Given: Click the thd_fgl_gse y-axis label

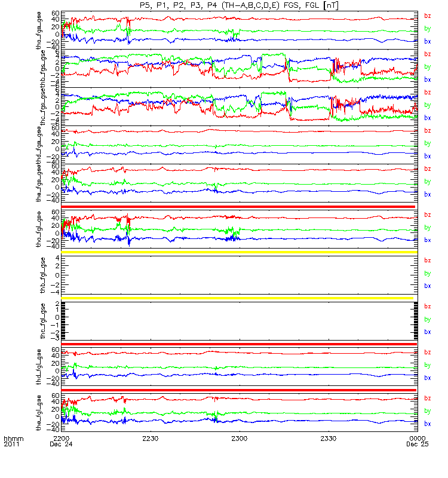Looking at the screenshot, I should (x=39, y=367).
